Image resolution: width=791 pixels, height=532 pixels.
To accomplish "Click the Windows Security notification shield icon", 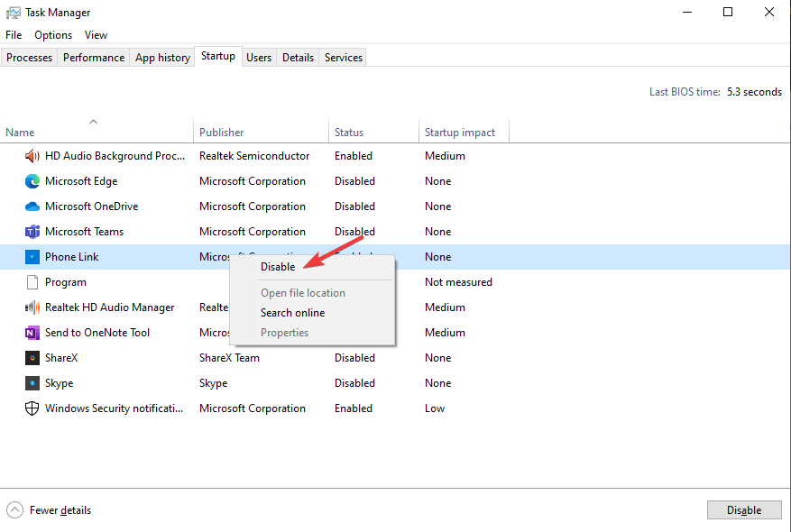I will click(32, 408).
